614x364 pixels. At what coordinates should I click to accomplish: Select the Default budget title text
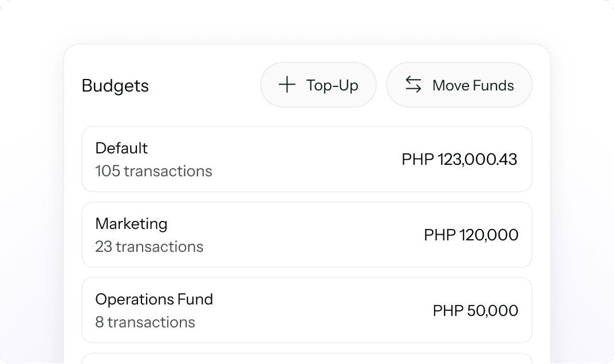coord(121,148)
